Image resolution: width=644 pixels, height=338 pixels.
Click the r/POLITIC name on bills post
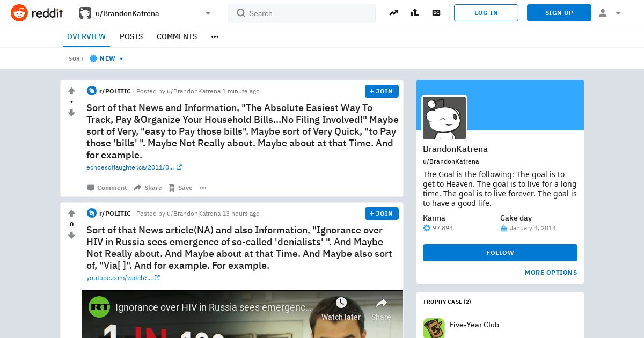point(115,91)
